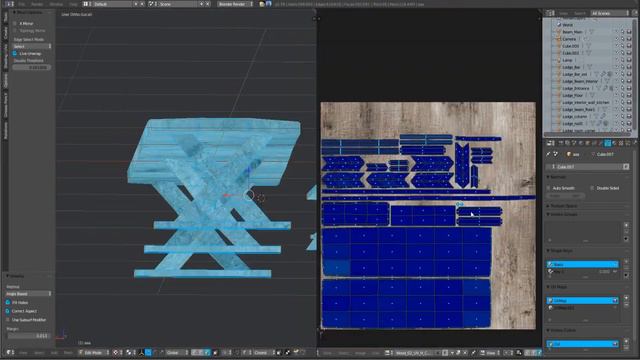Click add button beside Shape Keys list
Image resolution: width=640 pixels, height=360 pixels.
point(626,261)
